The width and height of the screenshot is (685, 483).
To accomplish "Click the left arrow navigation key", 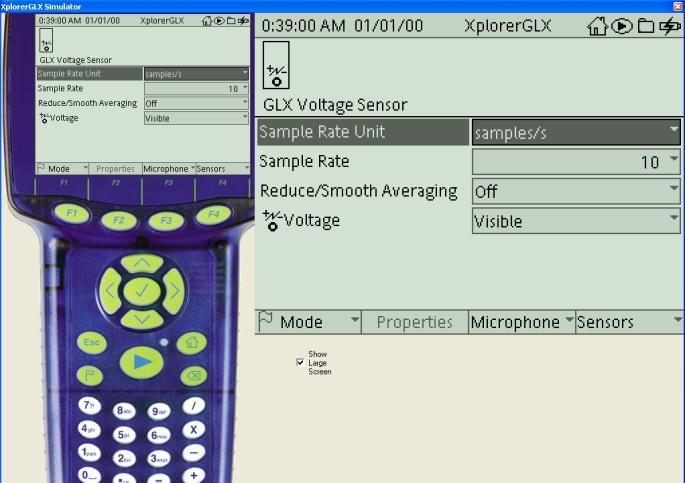I will tap(111, 291).
